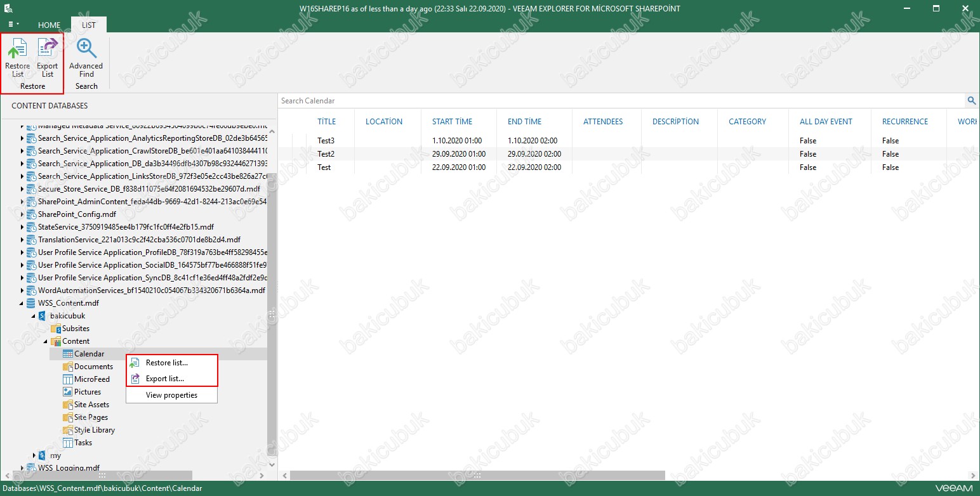980x496 pixels.
Task: Click the bakicubuk site icon
Action: click(43, 316)
